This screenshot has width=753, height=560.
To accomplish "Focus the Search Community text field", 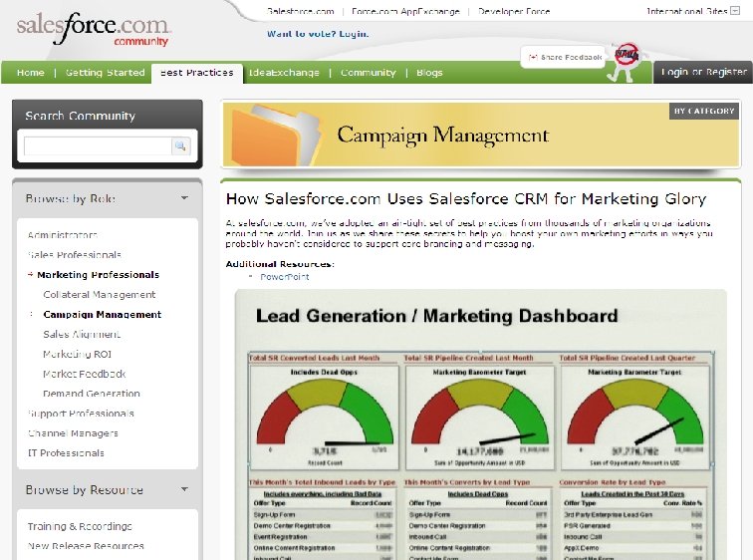I will click(98, 146).
